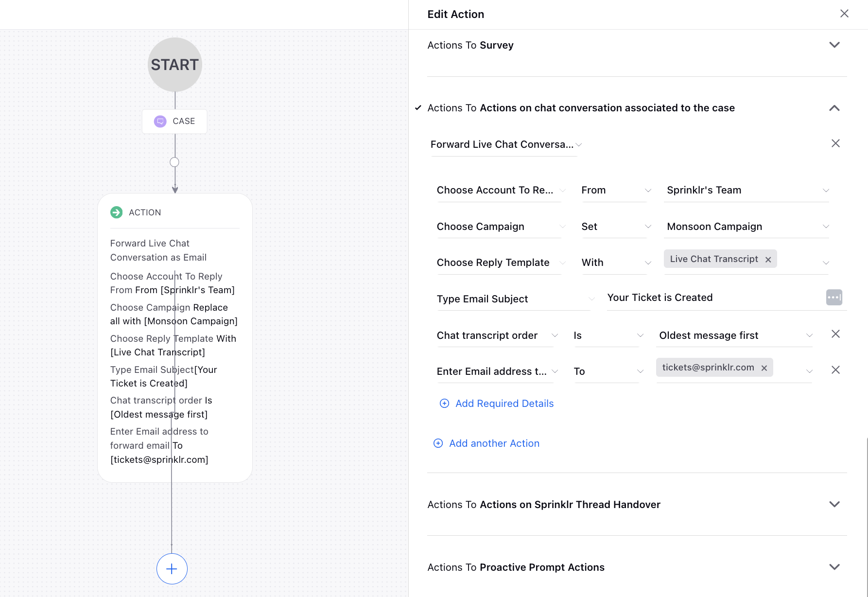Open the Monsoon Campaign value dropdown

[747, 227]
